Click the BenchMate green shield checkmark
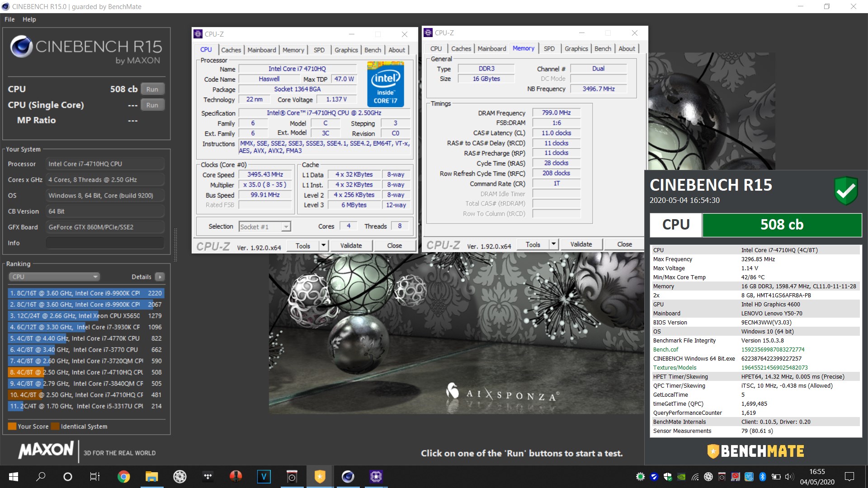Screen dimensions: 868x488 click(x=846, y=191)
